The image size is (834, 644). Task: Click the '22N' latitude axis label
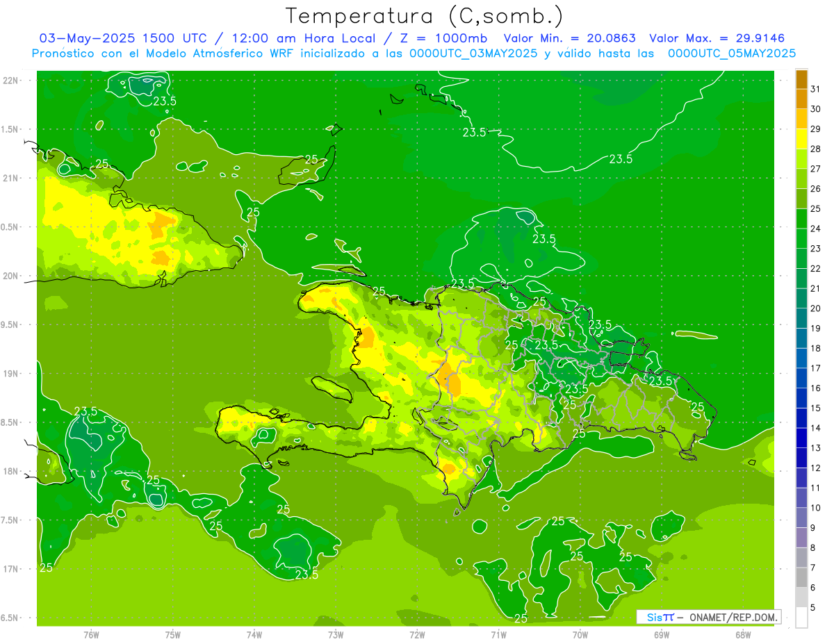11,81
